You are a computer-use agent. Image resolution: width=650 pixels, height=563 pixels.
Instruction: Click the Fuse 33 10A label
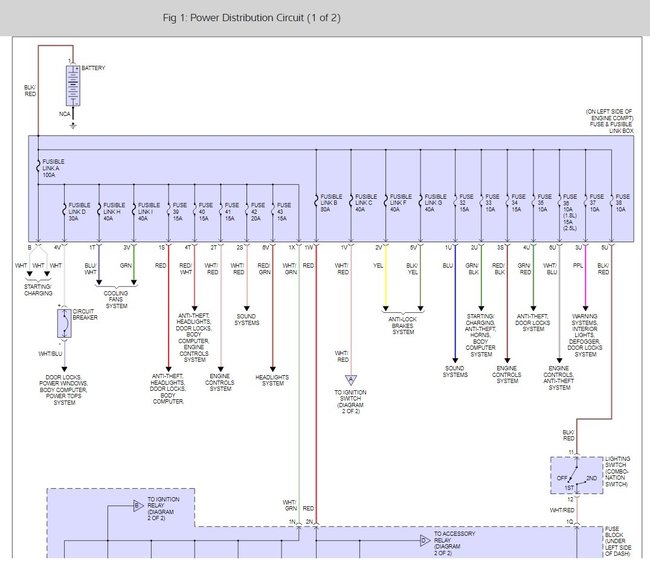click(x=492, y=203)
